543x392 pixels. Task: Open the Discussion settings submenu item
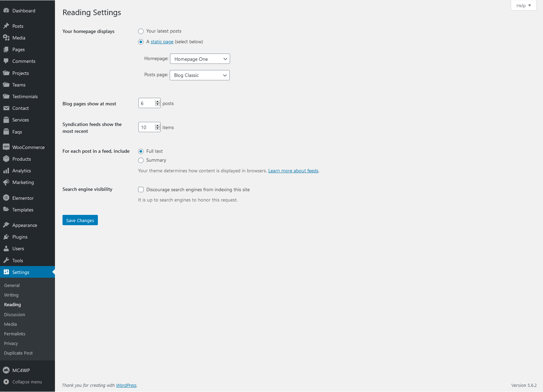coord(14,315)
